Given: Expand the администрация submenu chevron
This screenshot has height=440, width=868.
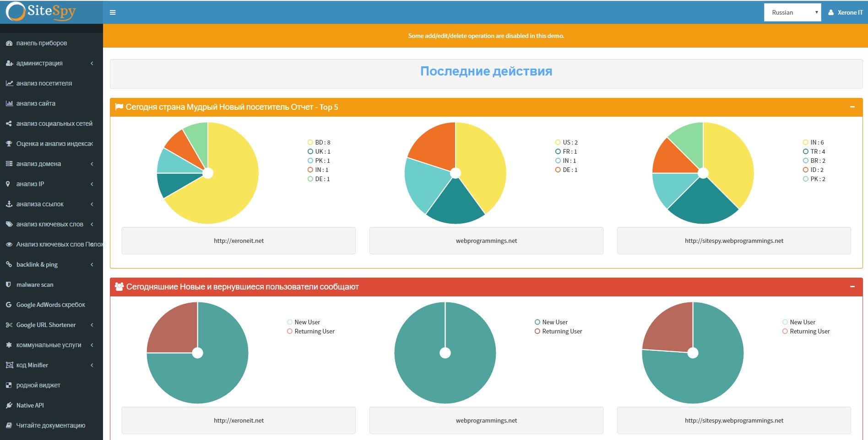Looking at the screenshot, I should (92, 63).
